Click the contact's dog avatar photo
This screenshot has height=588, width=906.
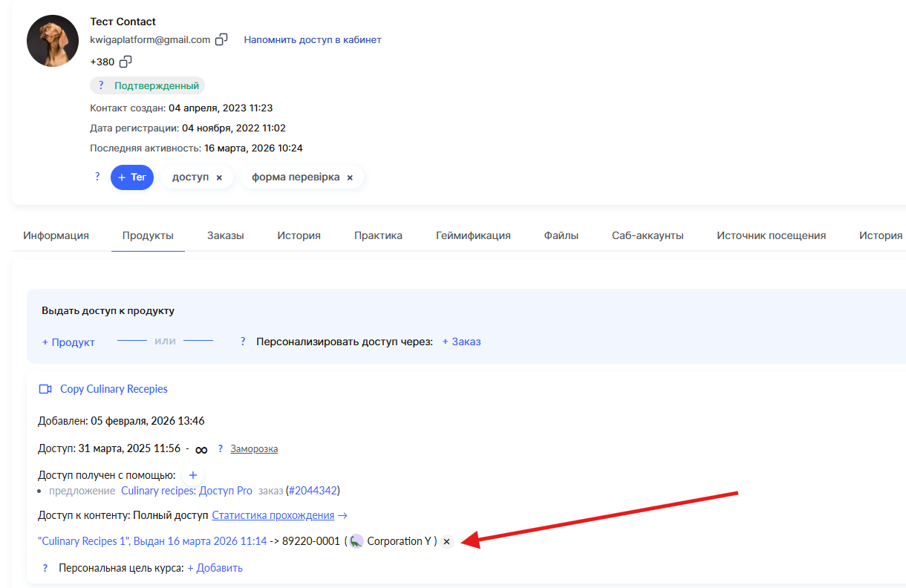click(53, 41)
